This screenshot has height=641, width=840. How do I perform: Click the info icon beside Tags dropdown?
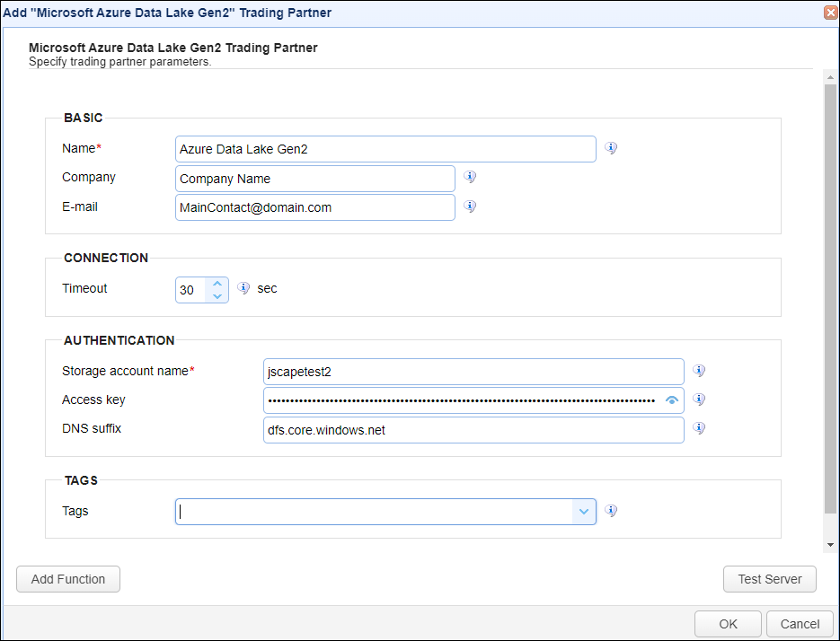pyautogui.click(x=611, y=510)
